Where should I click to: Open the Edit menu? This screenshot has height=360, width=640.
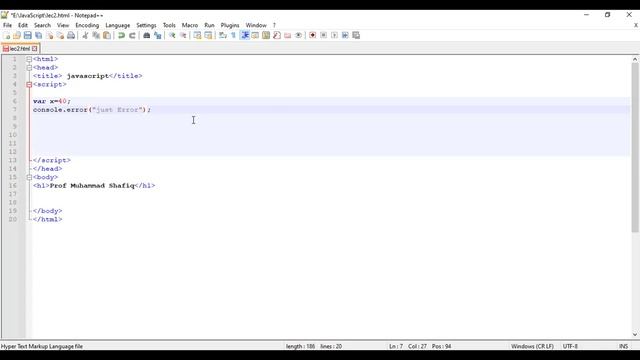pyautogui.click(x=23, y=25)
